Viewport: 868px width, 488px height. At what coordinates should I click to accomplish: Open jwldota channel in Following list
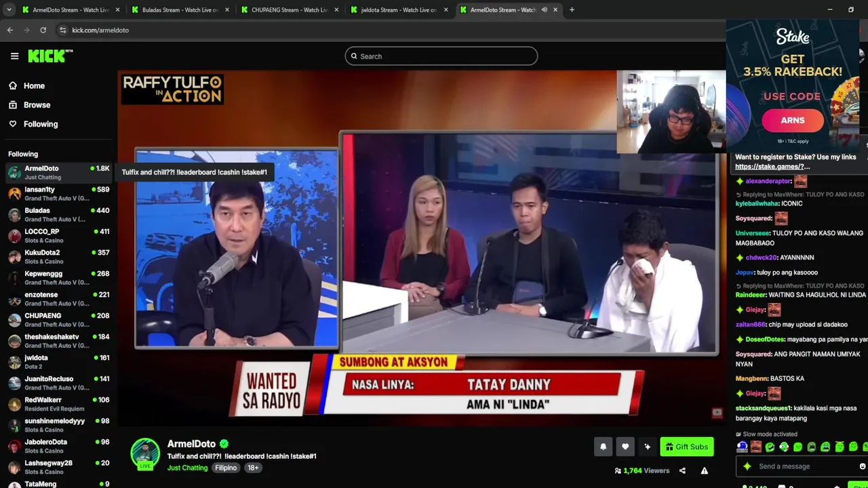coord(58,362)
